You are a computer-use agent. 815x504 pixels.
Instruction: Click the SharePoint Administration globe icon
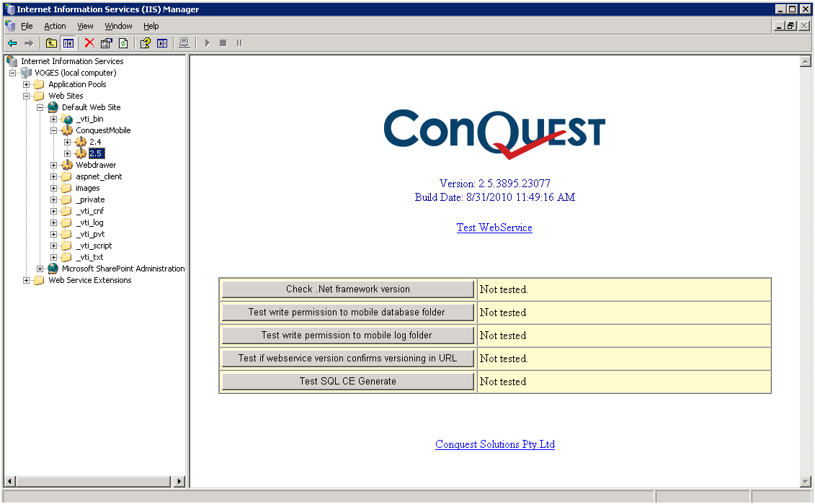(x=53, y=269)
